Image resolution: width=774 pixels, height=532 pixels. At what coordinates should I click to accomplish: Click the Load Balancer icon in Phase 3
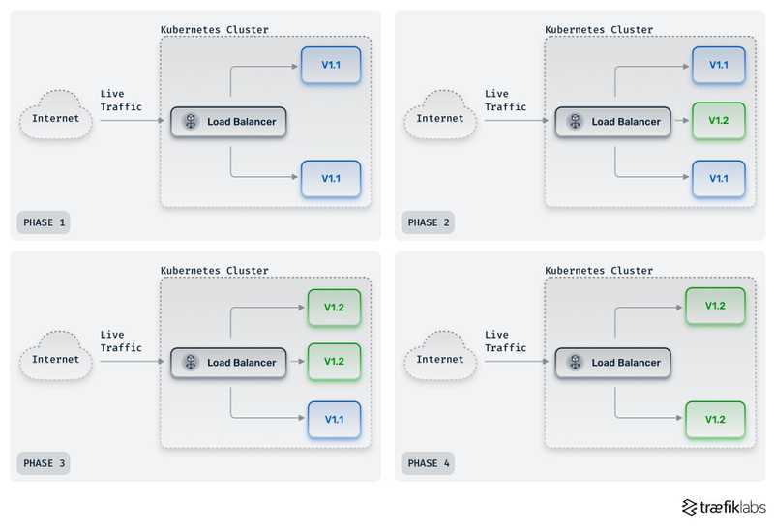(x=191, y=363)
